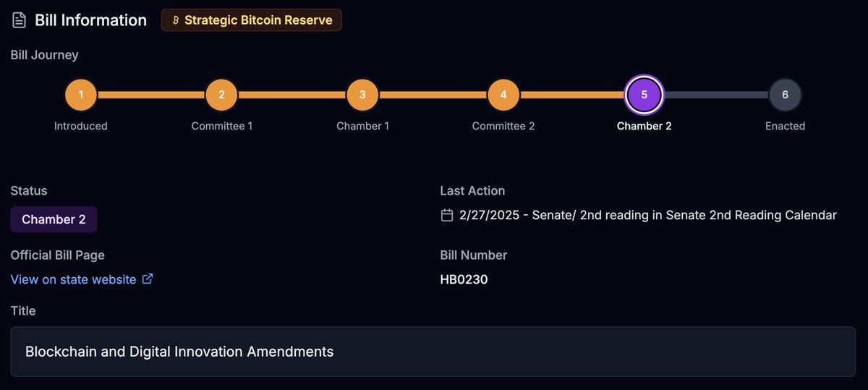
Task: Select step 6 Enacted circle
Action: pos(785,95)
